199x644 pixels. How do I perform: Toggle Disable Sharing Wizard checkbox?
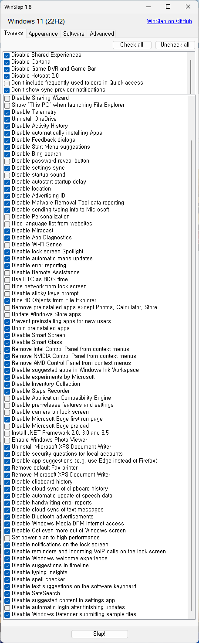point(7,99)
